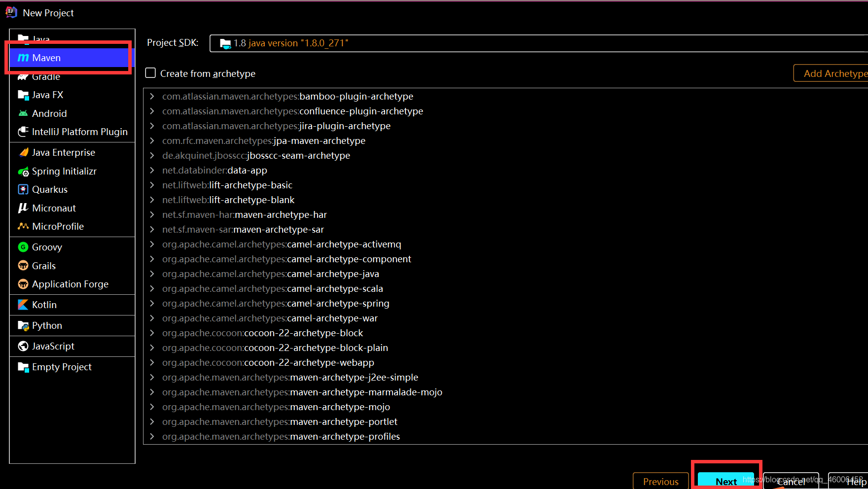The height and width of the screenshot is (489, 868).
Task: Expand jpa-maven-archetype entry
Action: 152,140
